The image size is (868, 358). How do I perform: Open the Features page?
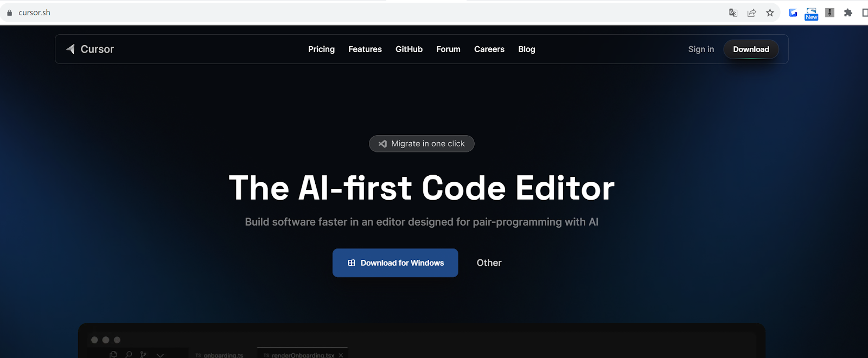click(365, 49)
